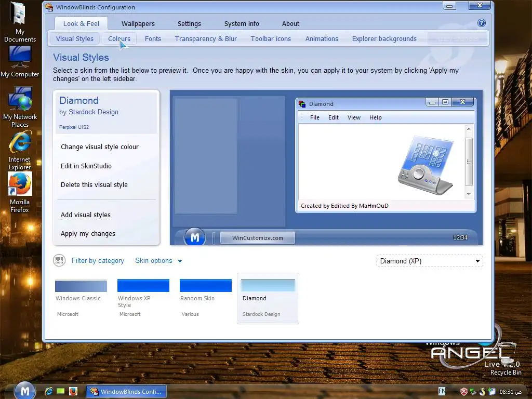Click the green network tray icon next to the red shield

pyautogui.click(x=473, y=392)
